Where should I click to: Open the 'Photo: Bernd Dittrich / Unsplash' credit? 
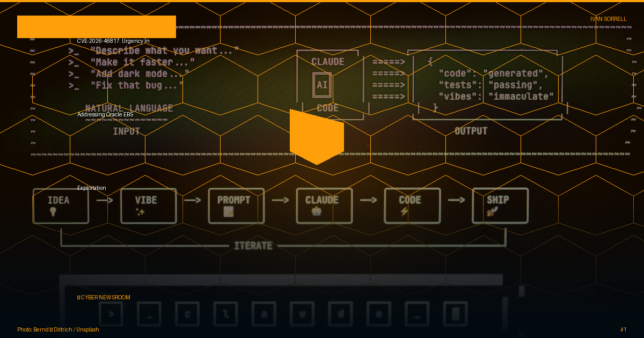click(x=58, y=330)
